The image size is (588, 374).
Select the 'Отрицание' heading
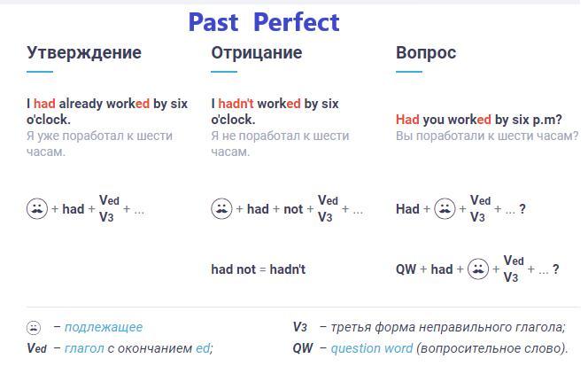pyautogui.click(x=257, y=52)
